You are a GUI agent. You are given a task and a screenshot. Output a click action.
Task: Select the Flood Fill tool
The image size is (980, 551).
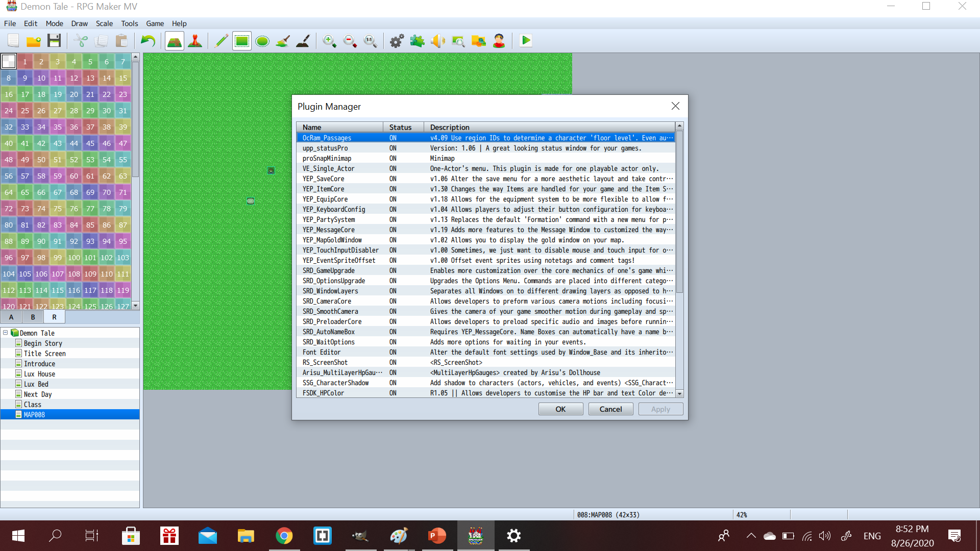(x=283, y=41)
